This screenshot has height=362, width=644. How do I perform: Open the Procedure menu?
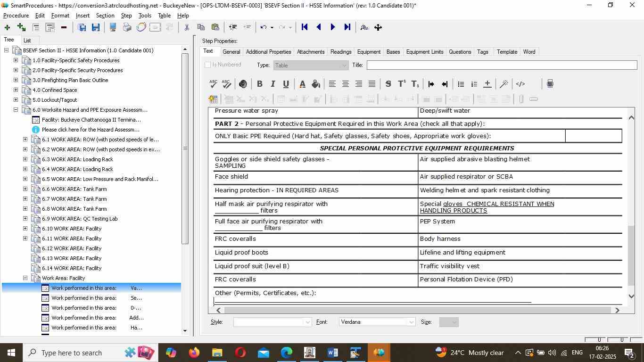16,16
